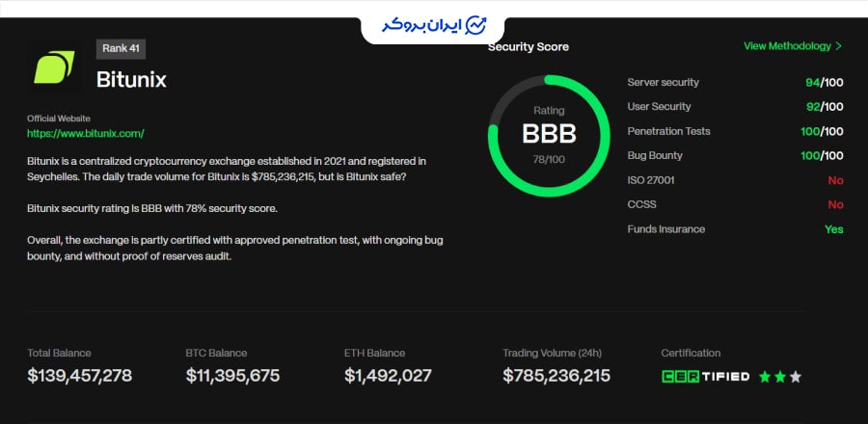Click the gray third certification star
The image size is (868, 424).
coord(795,377)
